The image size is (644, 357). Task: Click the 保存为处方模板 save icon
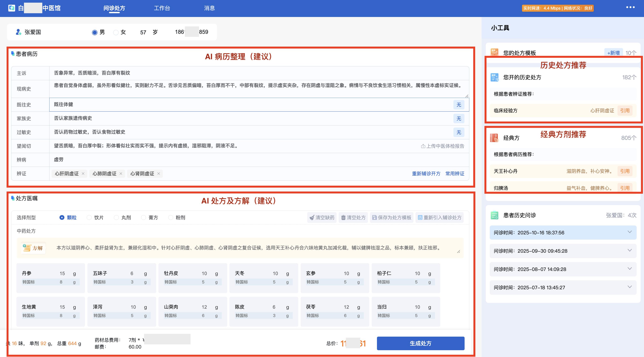pos(374,218)
